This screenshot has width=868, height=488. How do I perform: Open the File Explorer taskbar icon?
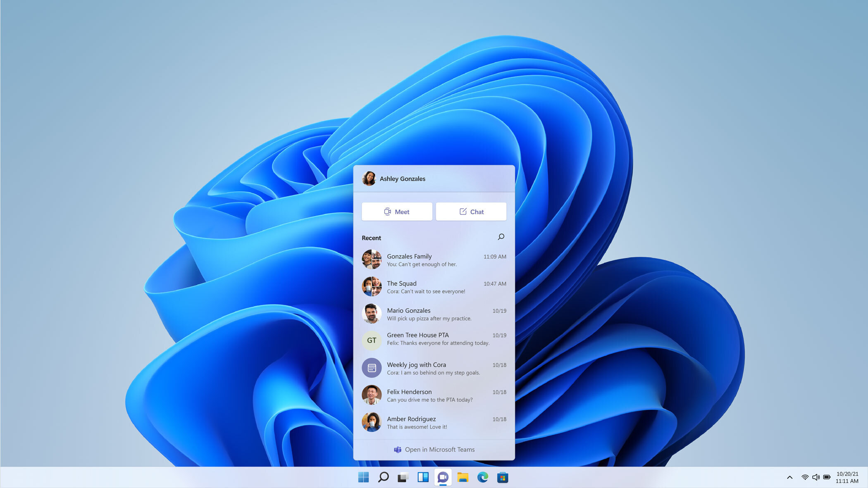[x=465, y=477]
